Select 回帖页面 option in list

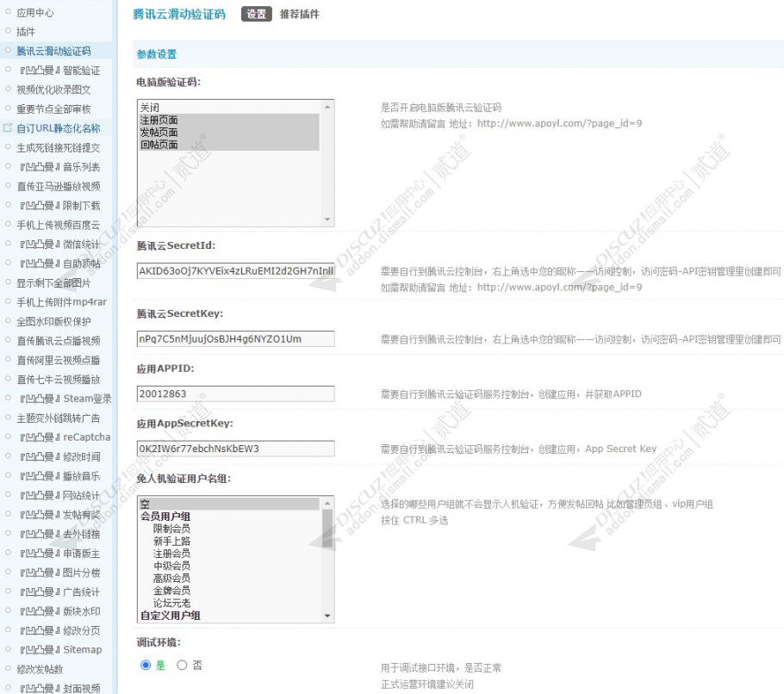pyautogui.click(x=229, y=145)
